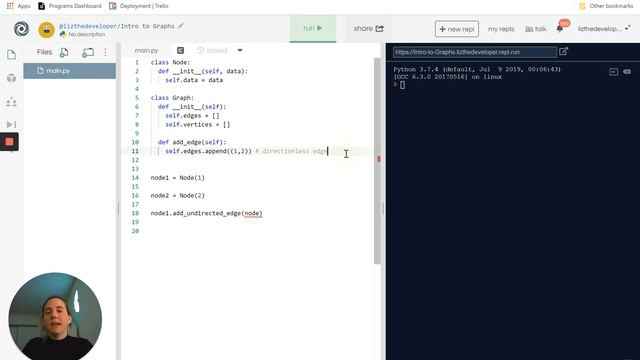
Task: Open the Files more options menu
Action: [x=105, y=52]
